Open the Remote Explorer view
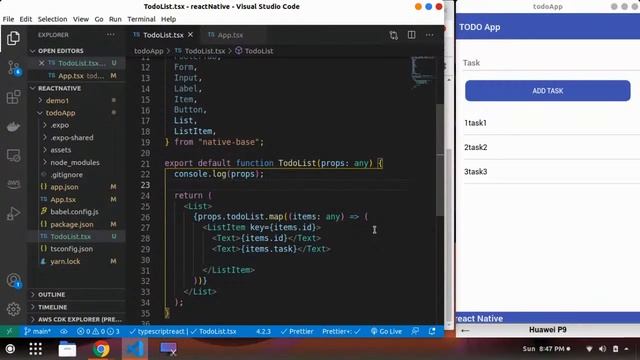Image resolution: width=640 pixels, height=360 pixels. 13,156
